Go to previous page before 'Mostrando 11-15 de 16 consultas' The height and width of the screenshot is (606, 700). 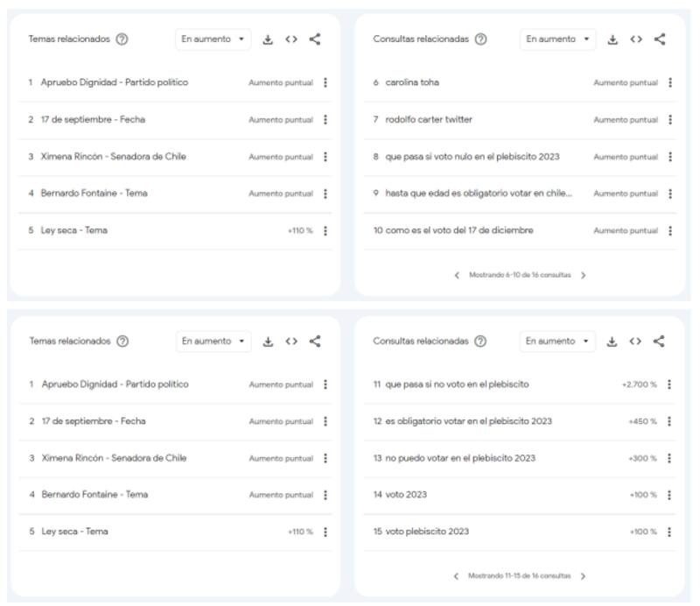[x=456, y=576]
